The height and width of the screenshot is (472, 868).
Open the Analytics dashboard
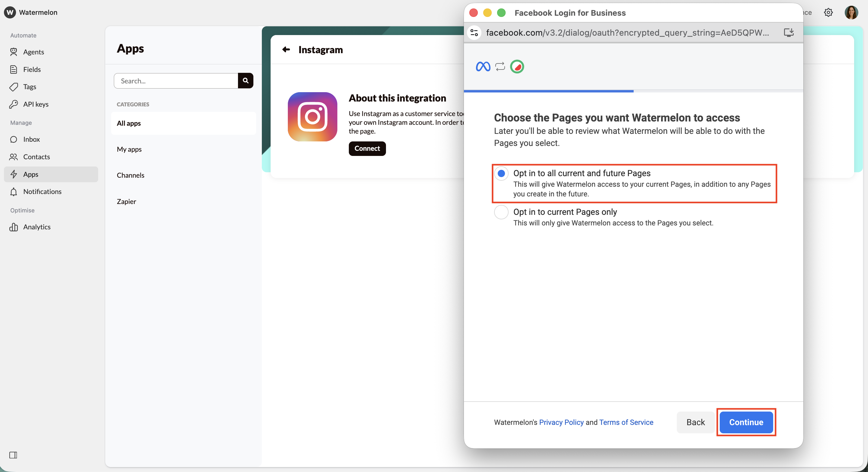pyautogui.click(x=36, y=227)
